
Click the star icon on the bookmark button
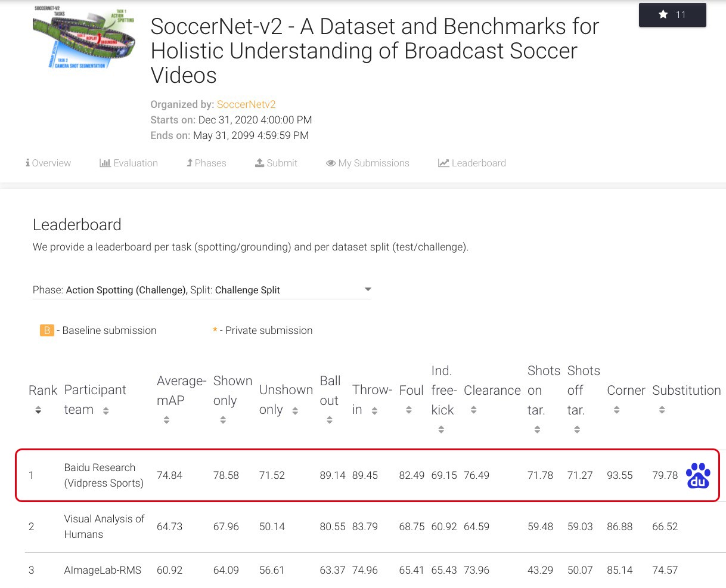point(663,14)
